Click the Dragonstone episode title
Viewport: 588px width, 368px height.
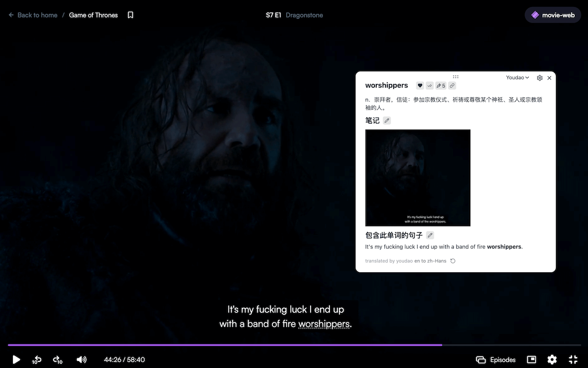[x=304, y=15]
